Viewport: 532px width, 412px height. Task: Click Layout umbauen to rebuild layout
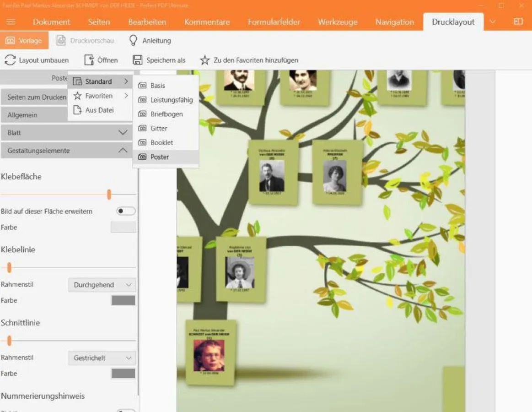tap(37, 60)
